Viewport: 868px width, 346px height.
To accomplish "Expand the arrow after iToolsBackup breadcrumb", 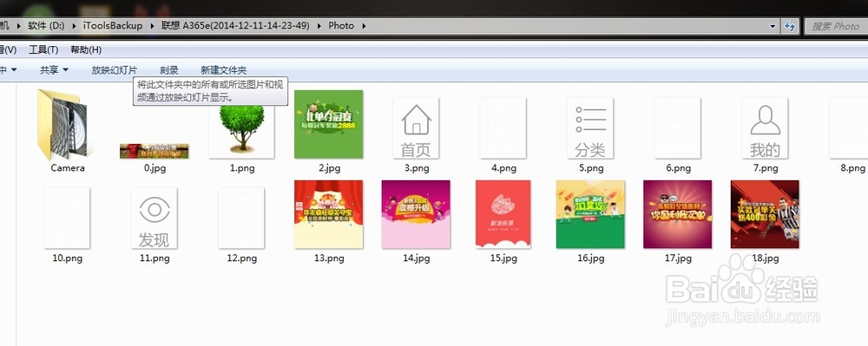I will 151,25.
